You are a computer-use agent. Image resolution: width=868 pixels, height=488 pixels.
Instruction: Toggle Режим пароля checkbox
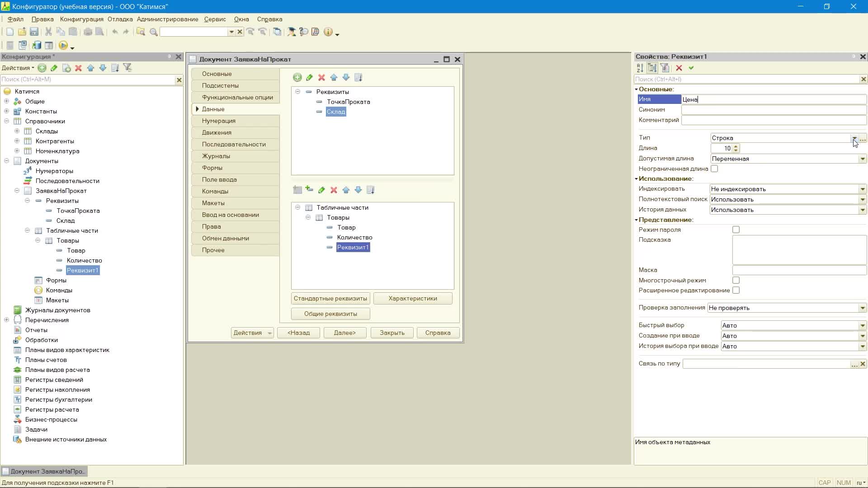[736, 230]
